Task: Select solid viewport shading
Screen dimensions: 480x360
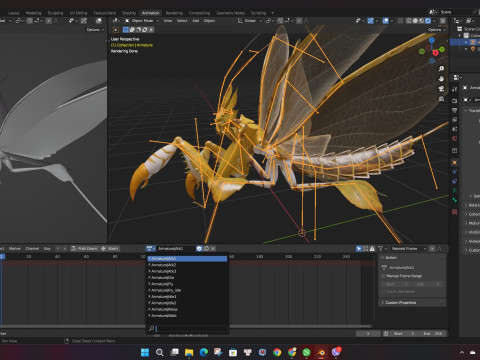Action: tap(415, 21)
